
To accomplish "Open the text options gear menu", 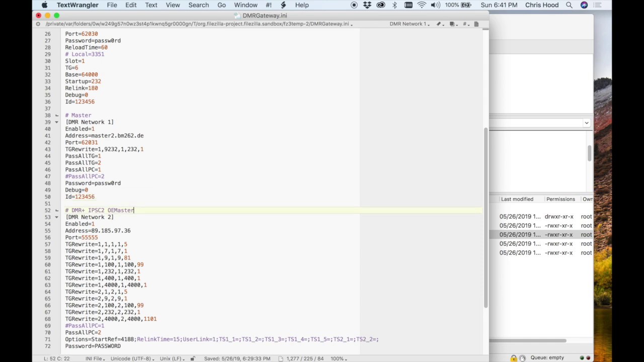I will click(x=38, y=24).
